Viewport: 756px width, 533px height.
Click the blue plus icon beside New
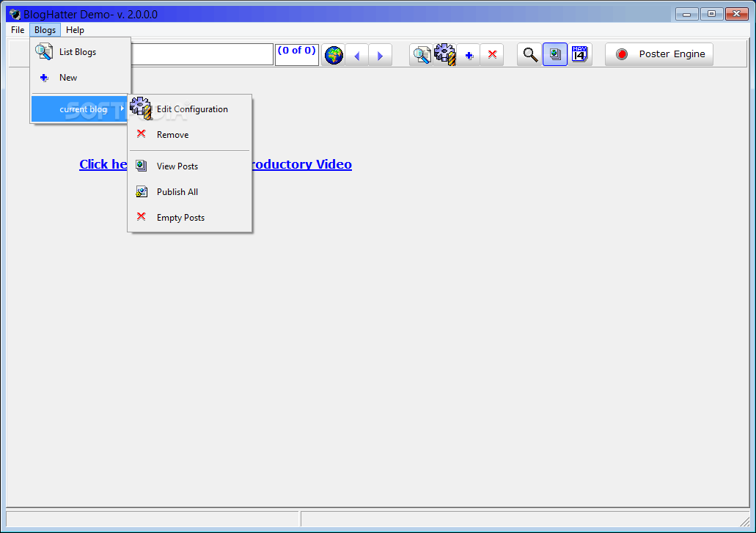[44, 78]
